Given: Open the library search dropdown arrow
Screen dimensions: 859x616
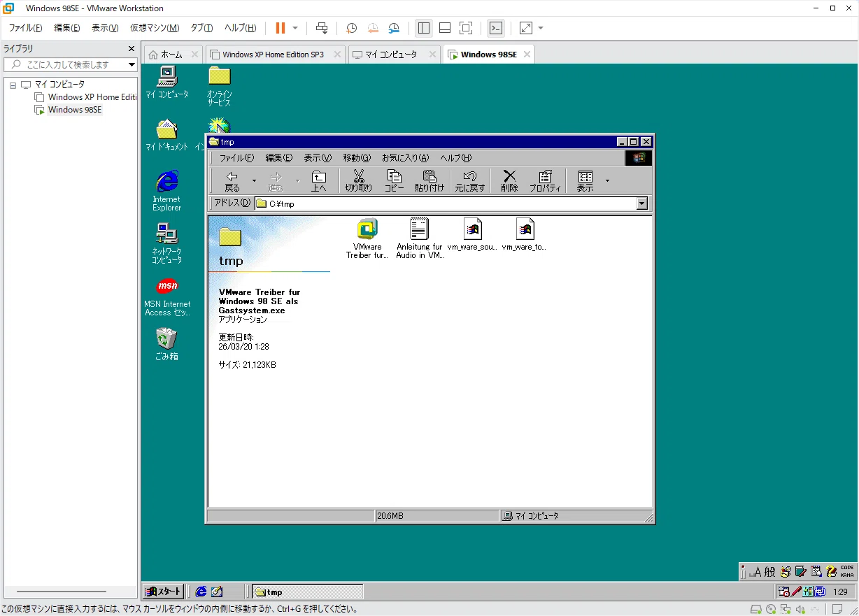Looking at the screenshot, I should pos(132,64).
